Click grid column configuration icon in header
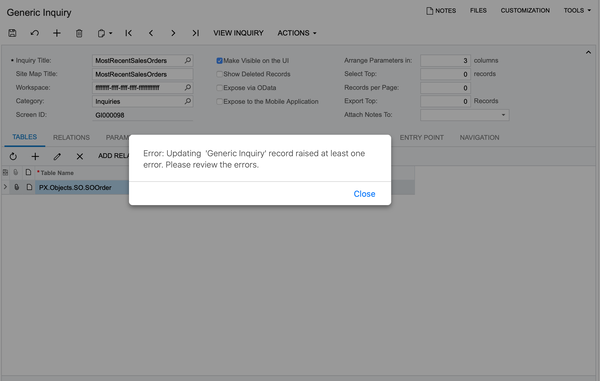The height and width of the screenshot is (381, 600). (x=5, y=173)
